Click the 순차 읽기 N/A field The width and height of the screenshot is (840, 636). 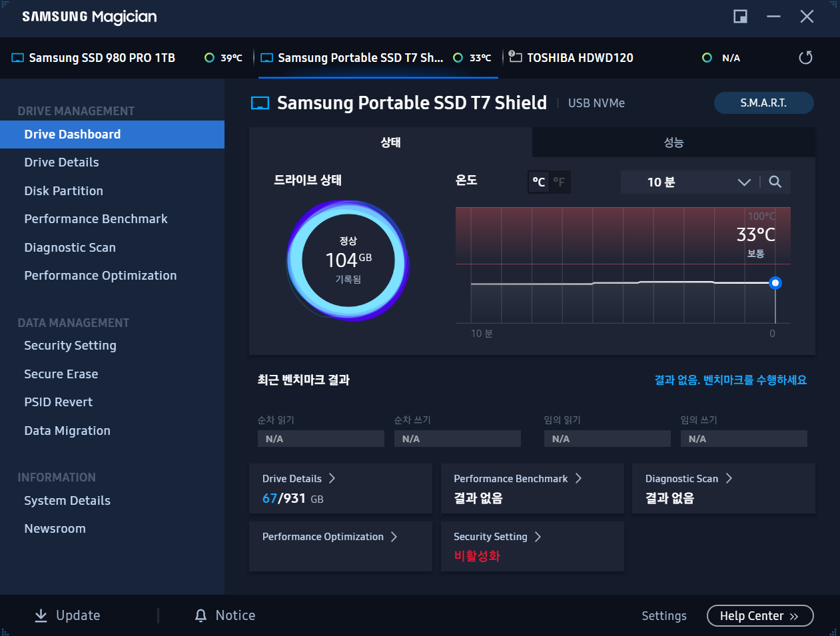click(x=321, y=439)
